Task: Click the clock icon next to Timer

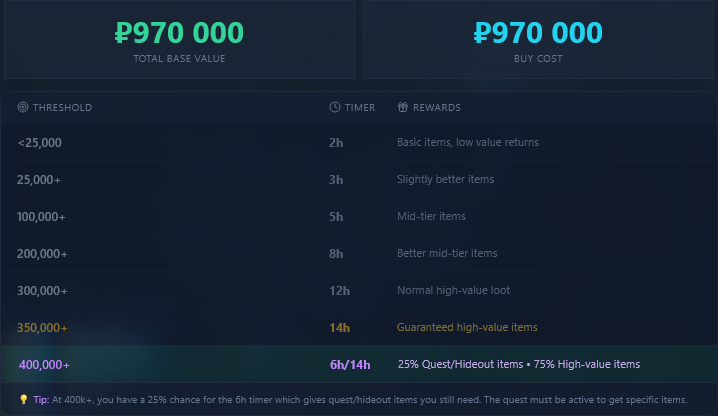Action: 335,107
